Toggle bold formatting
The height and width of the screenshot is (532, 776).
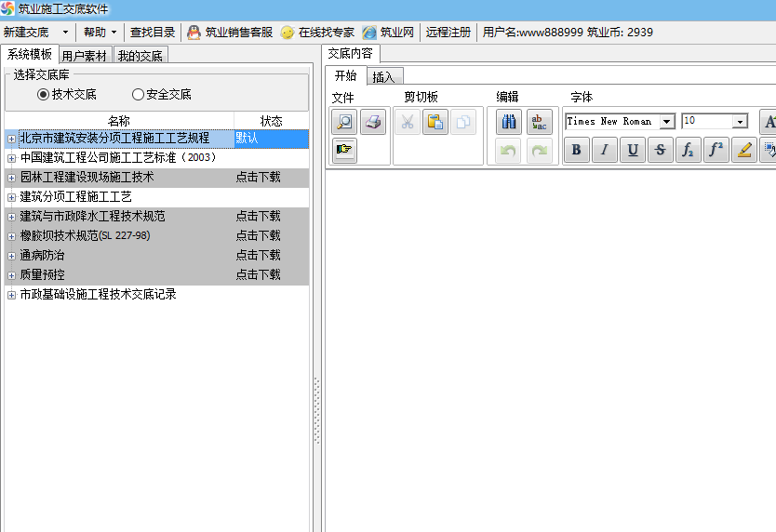point(576,150)
